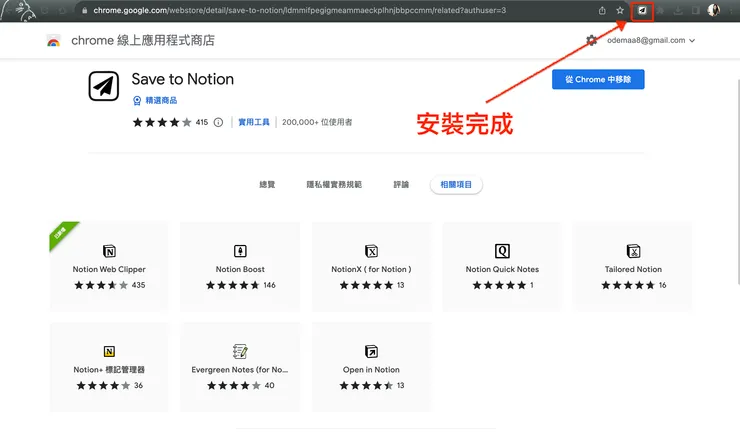Click the Save to Notion star rating
Screen dimensions: 740x437
pos(162,123)
